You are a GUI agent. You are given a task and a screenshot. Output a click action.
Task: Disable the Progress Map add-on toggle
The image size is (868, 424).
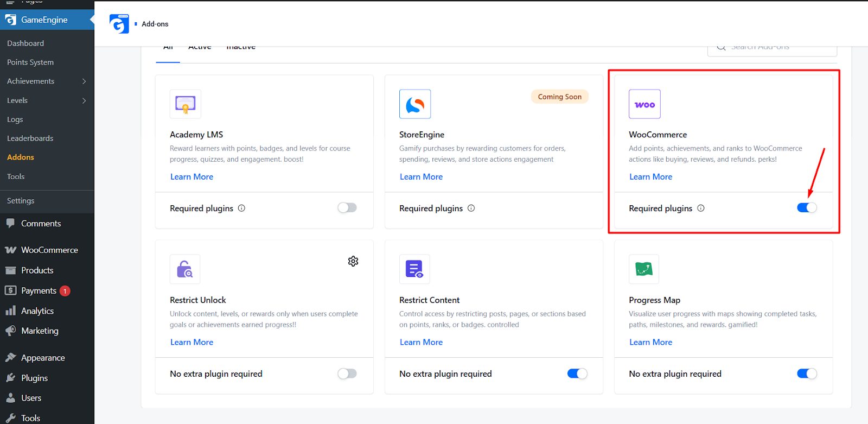point(807,374)
